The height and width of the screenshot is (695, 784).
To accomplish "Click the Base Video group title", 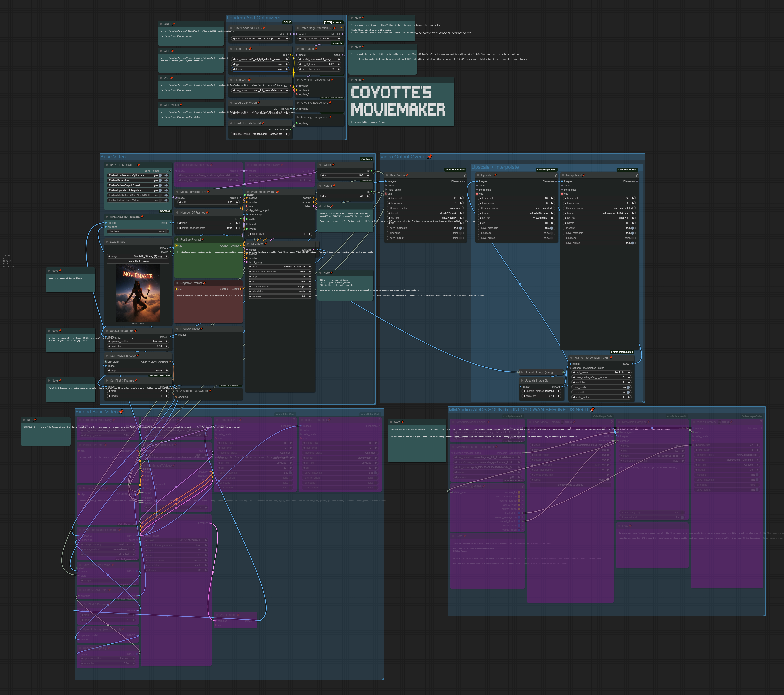I will point(113,157).
